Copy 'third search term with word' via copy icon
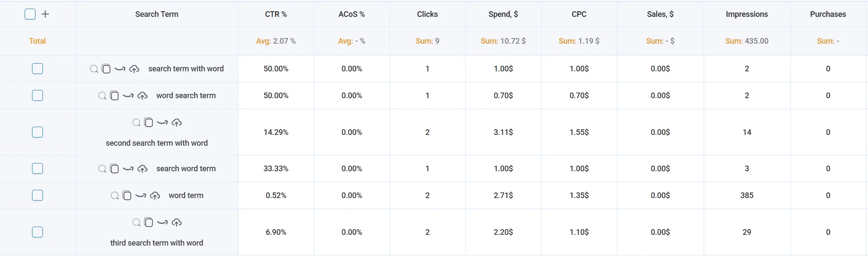This screenshot has width=868, height=256. (149, 222)
